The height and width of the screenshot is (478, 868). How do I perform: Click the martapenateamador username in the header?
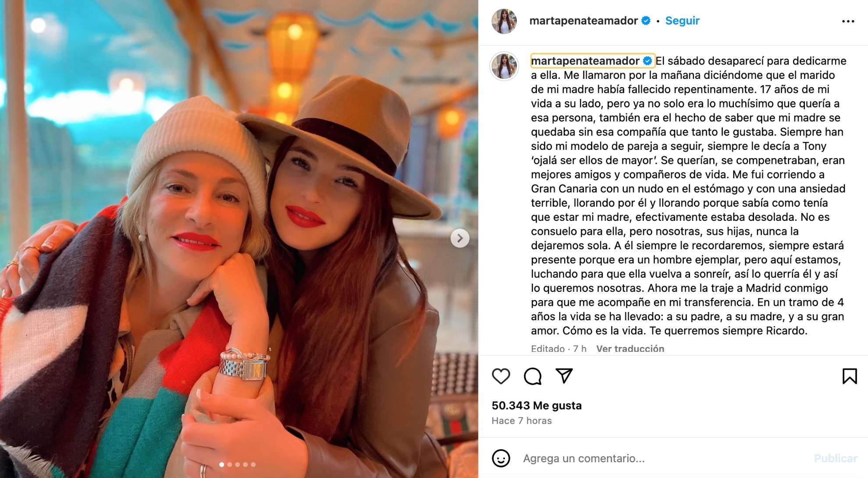tap(583, 21)
